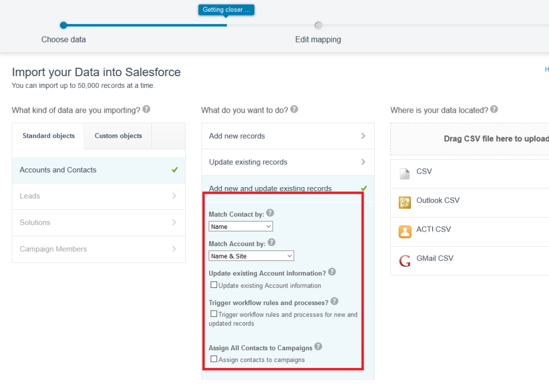Open help icon for Trigger workflow rules
Viewport: 549px width, 392px height.
click(335, 301)
